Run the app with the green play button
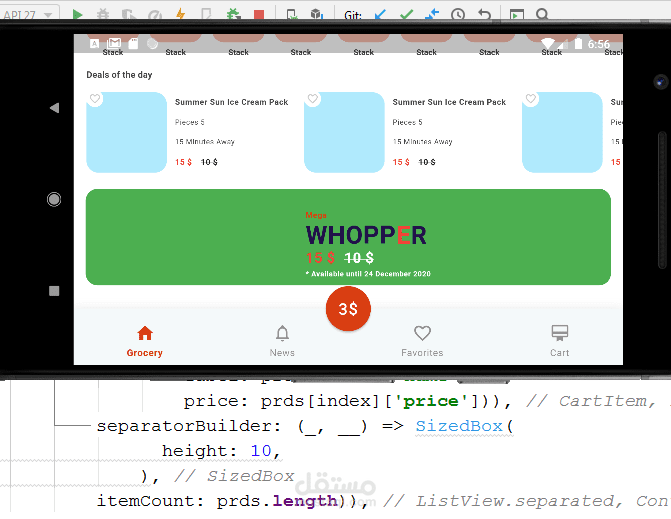The width and height of the screenshot is (671, 519). [x=77, y=15]
